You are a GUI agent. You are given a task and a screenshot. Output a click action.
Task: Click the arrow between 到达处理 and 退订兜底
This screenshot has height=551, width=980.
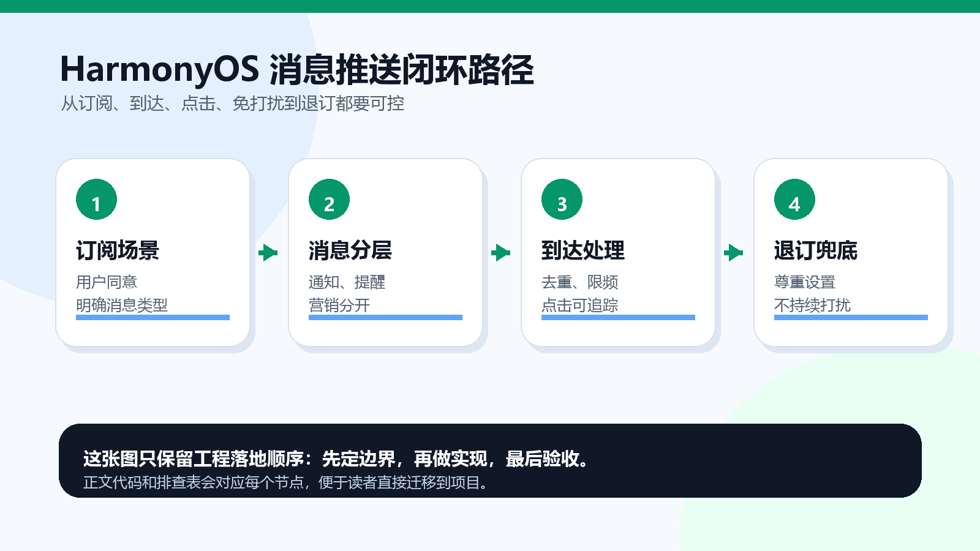click(x=734, y=252)
